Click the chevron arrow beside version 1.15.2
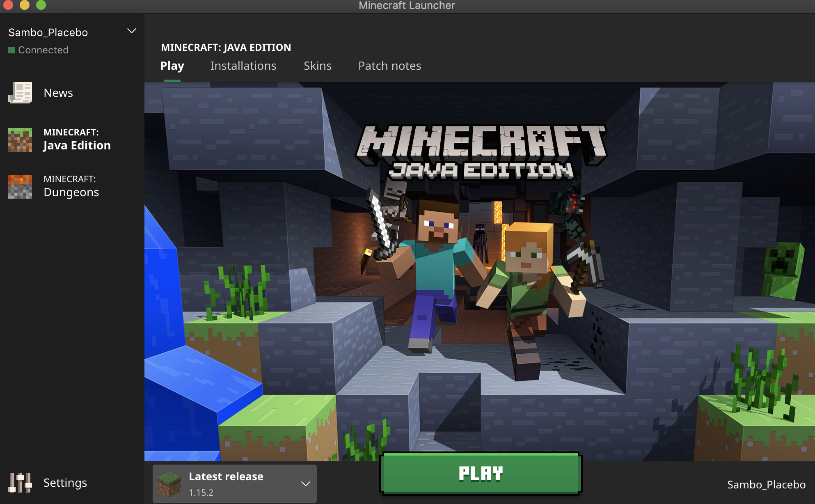Screen dimensions: 815x504 click(x=306, y=484)
